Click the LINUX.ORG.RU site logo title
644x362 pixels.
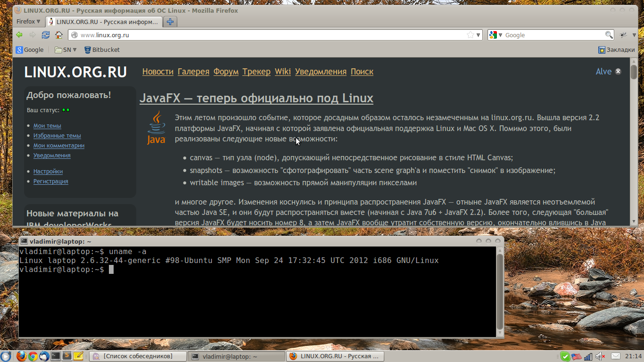tap(75, 72)
